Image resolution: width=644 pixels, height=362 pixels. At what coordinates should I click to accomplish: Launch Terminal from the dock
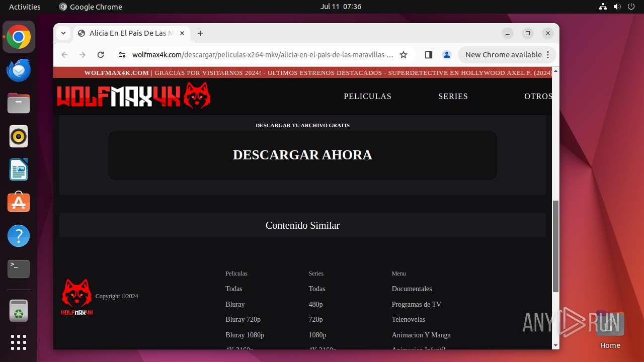click(19, 269)
